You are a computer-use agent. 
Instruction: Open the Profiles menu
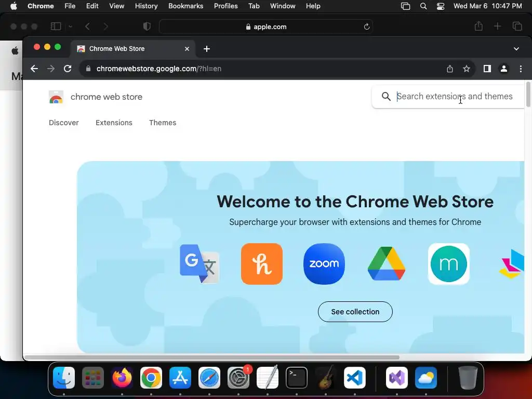click(225, 6)
